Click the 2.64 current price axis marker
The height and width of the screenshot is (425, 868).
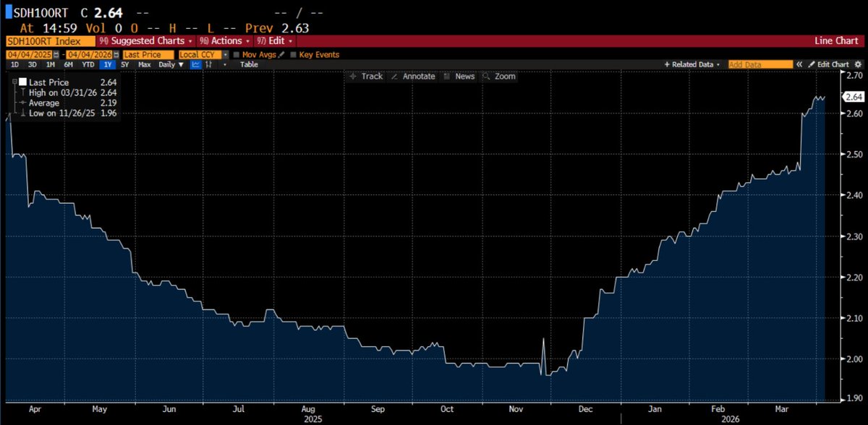point(852,96)
